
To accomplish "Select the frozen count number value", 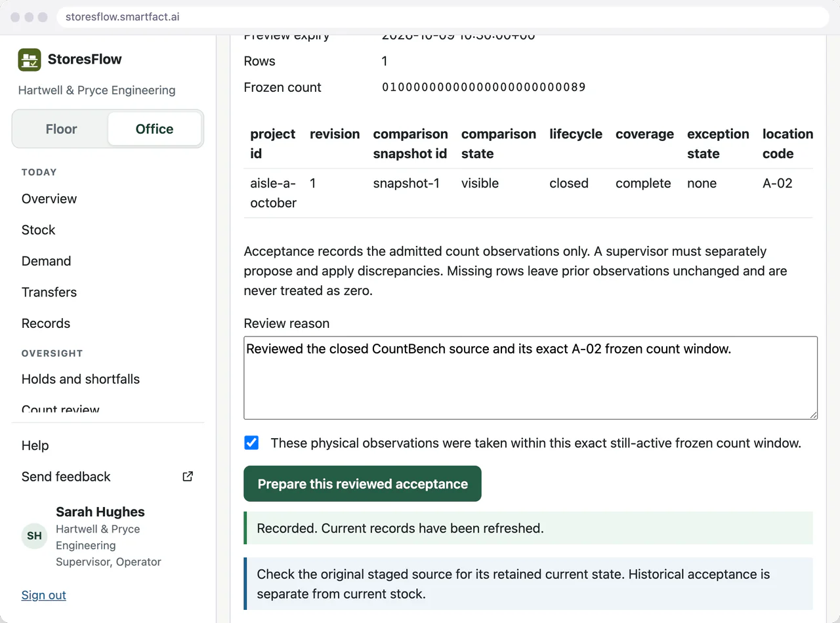I will coord(484,87).
